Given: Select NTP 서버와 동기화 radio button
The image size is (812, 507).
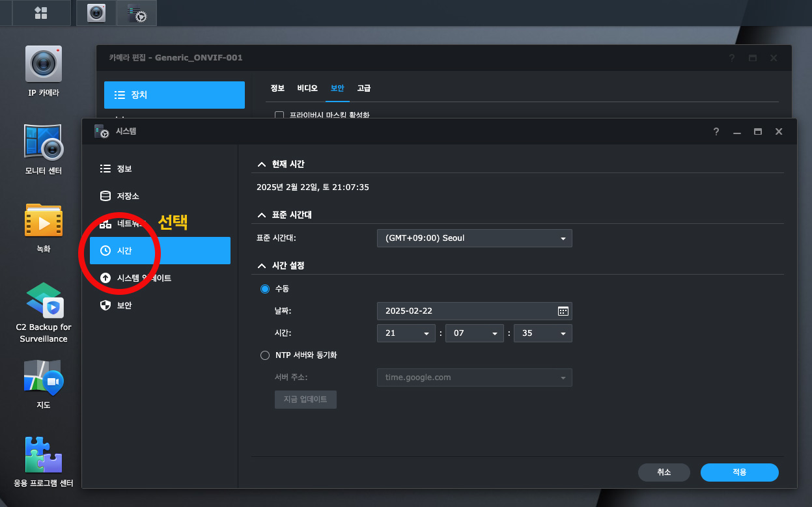Looking at the screenshot, I should pyautogui.click(x=265, y=355).
